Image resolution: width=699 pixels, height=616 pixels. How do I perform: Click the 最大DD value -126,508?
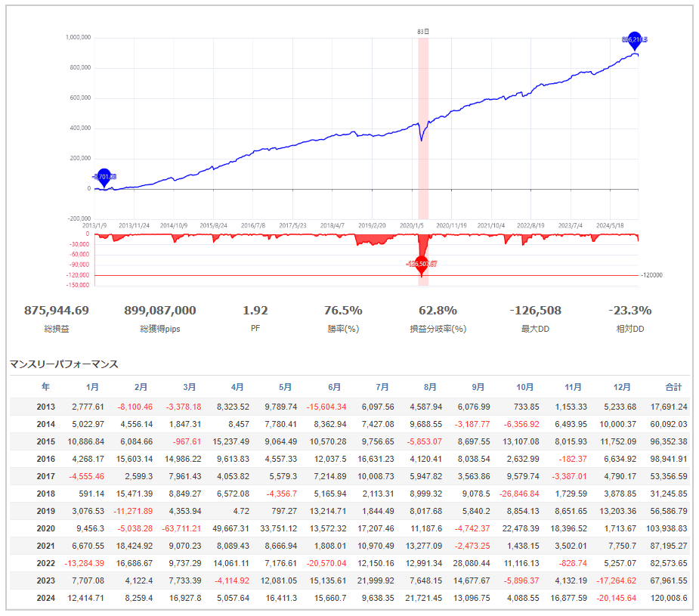click(x=535, y=311)
